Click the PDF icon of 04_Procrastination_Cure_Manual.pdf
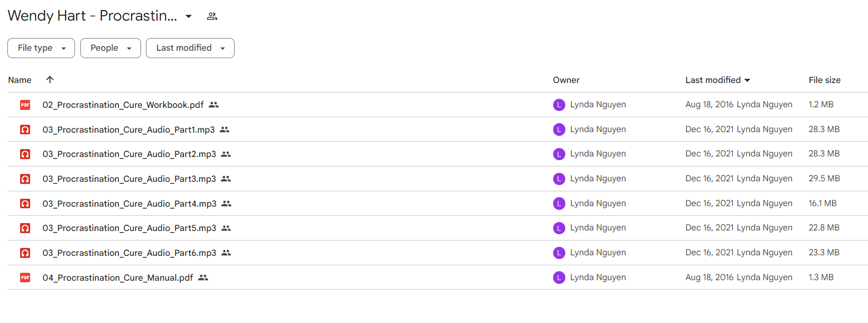Viewport: 868px width, 323px height. tap(25, 278)
